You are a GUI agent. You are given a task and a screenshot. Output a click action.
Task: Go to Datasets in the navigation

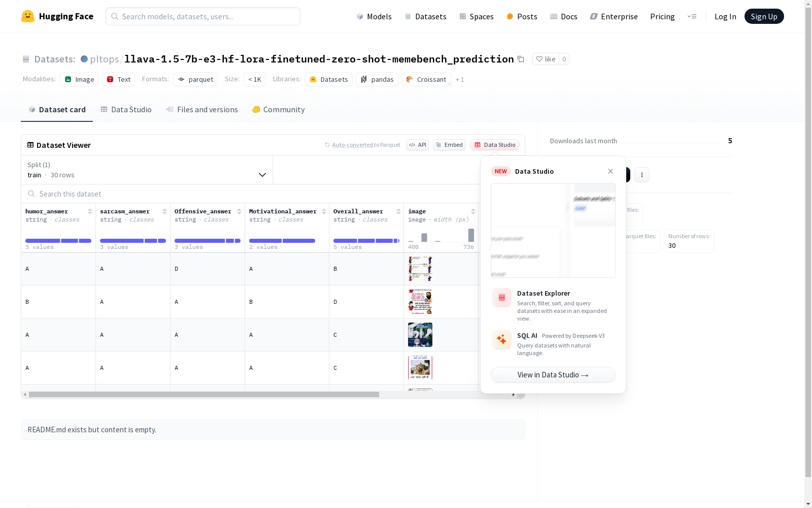[x=425, y=16]
